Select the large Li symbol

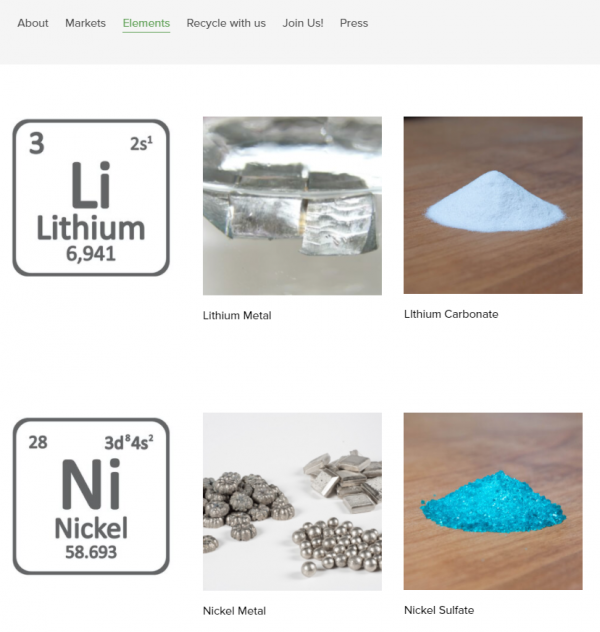(91, 185)
